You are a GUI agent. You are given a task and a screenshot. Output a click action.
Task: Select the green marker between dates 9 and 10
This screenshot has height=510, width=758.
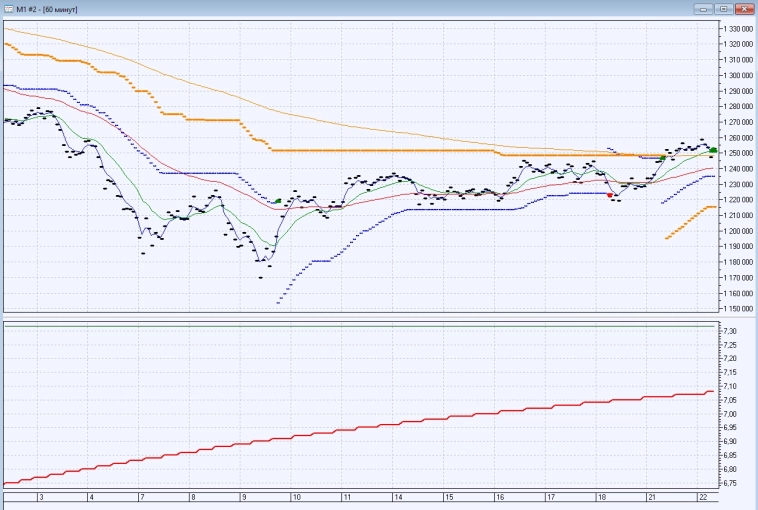[278, 201]
